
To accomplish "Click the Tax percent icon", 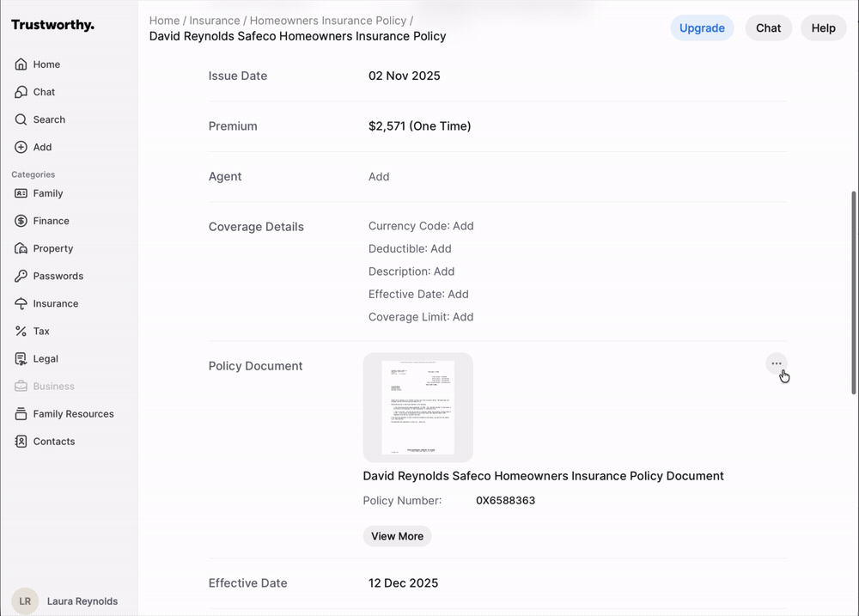I will pos(21,331).
